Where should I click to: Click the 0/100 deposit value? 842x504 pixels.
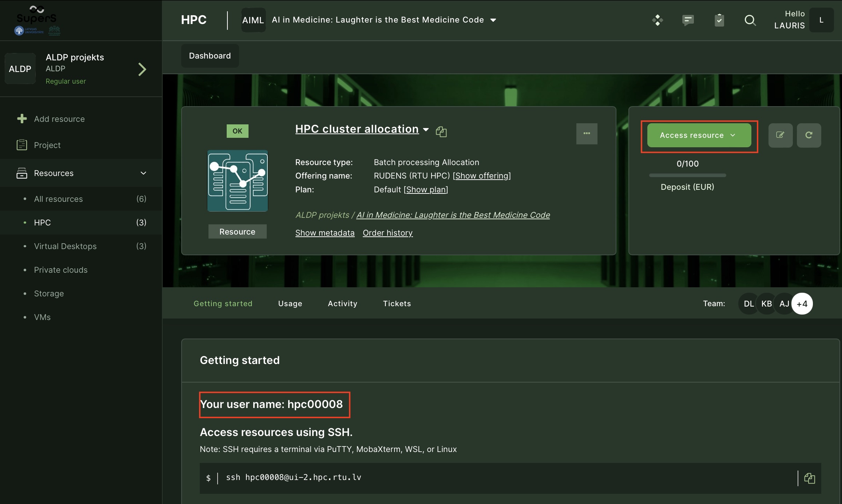[687, 164]
